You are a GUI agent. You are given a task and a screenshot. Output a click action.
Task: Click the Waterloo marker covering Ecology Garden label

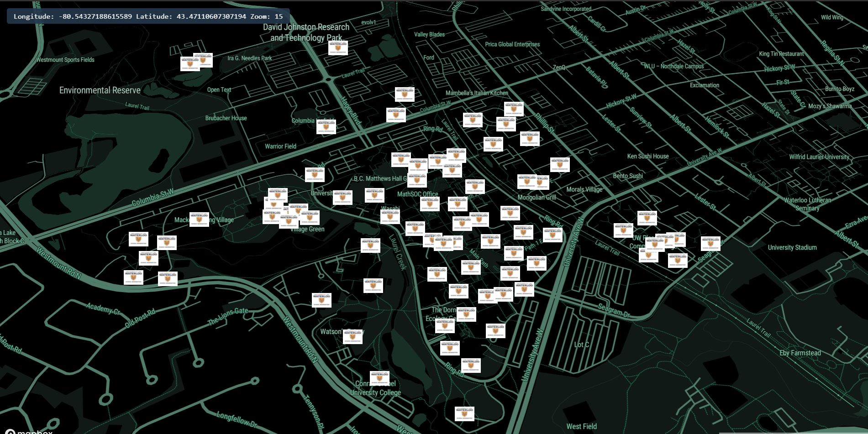[x=445, y=325]
